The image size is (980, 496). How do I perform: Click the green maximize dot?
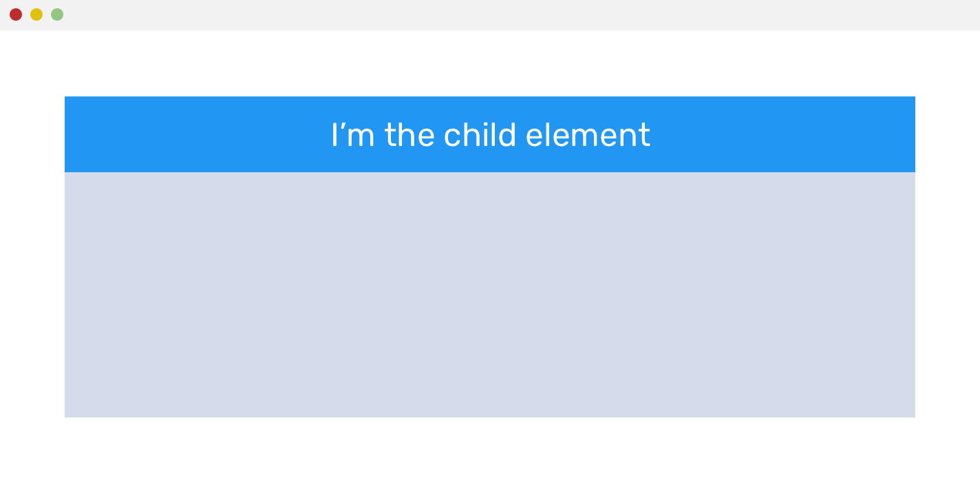tap(57, 14)
